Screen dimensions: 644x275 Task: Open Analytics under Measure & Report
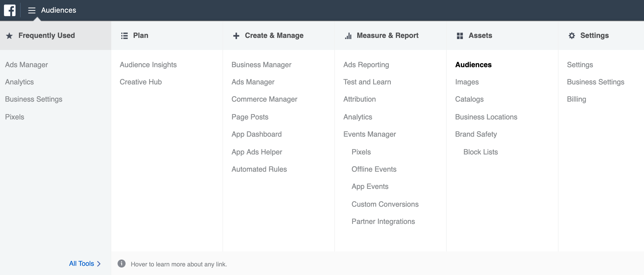tap(358, 117)
